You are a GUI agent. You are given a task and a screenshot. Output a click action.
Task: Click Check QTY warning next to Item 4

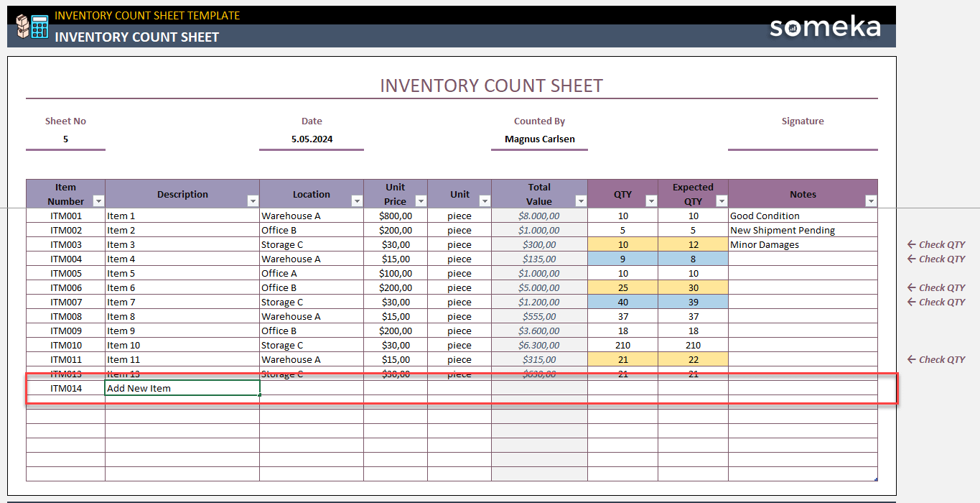click(x=935, y=259)
